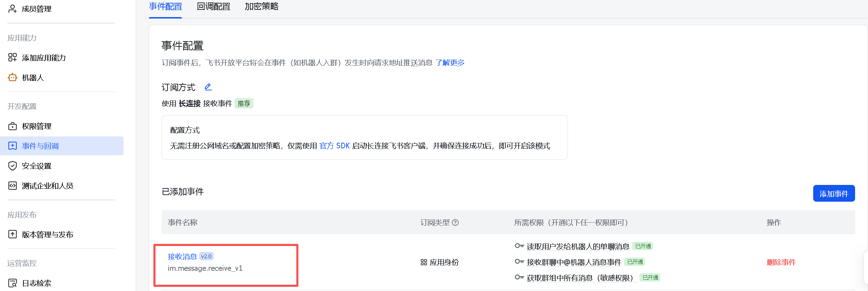Click the 添加应用能力 grid-plus icon

pyautogui.click(x=13, y=57)
